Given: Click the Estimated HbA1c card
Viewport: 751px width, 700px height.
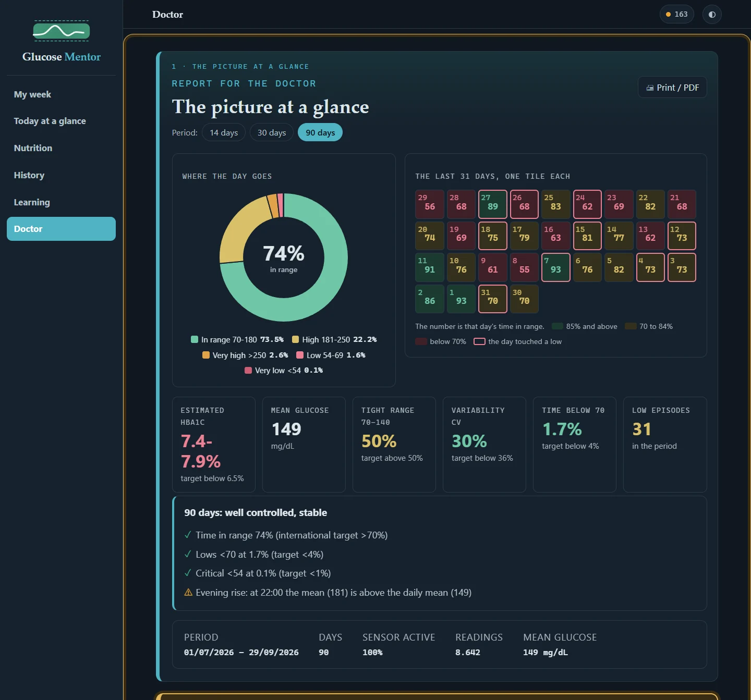Looking at the screenshot, I should click(214, 445).
